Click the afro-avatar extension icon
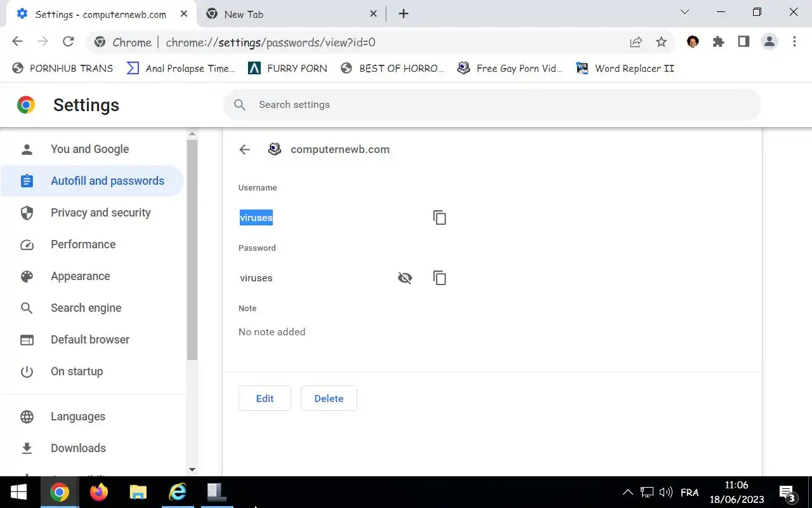 coord(693,42)
